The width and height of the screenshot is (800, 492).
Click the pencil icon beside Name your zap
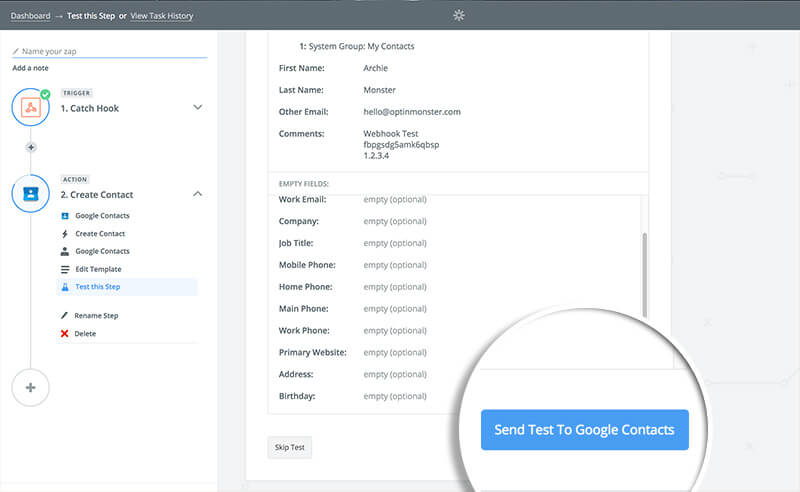point(16,51)
